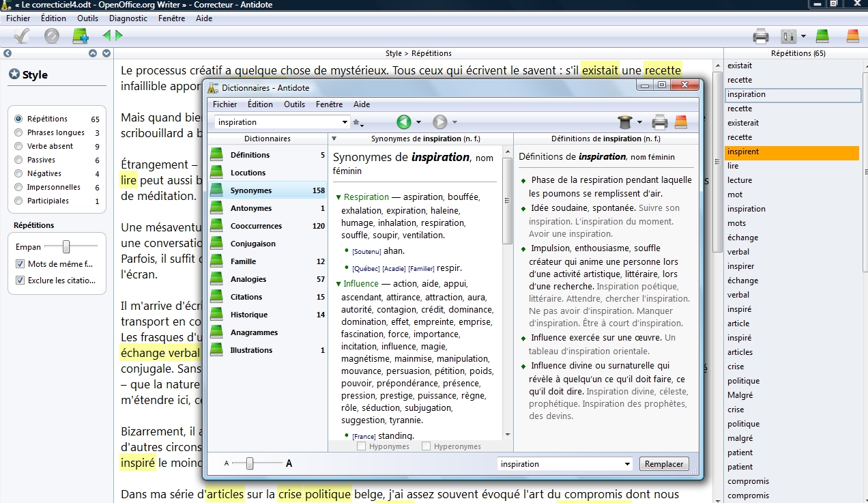Collapse the Influence synonym group
The width and height of the screenshot is (868, 503).
338,284
